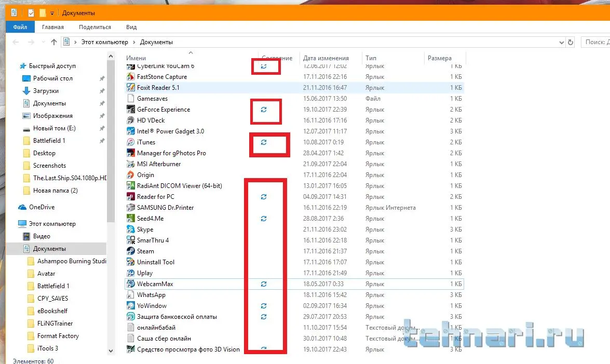This screenshot has width=610, height=364.
Task: Open recent locations dropdown arrow
Action: [x=43, y=42]
